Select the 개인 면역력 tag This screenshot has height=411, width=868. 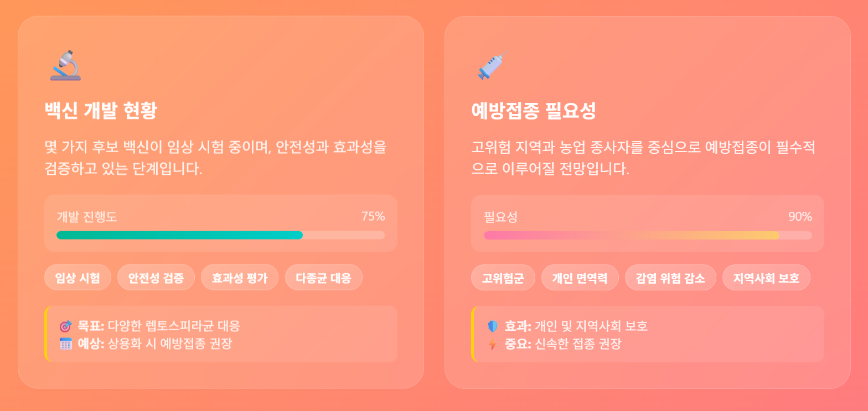(x=580, y=277)
